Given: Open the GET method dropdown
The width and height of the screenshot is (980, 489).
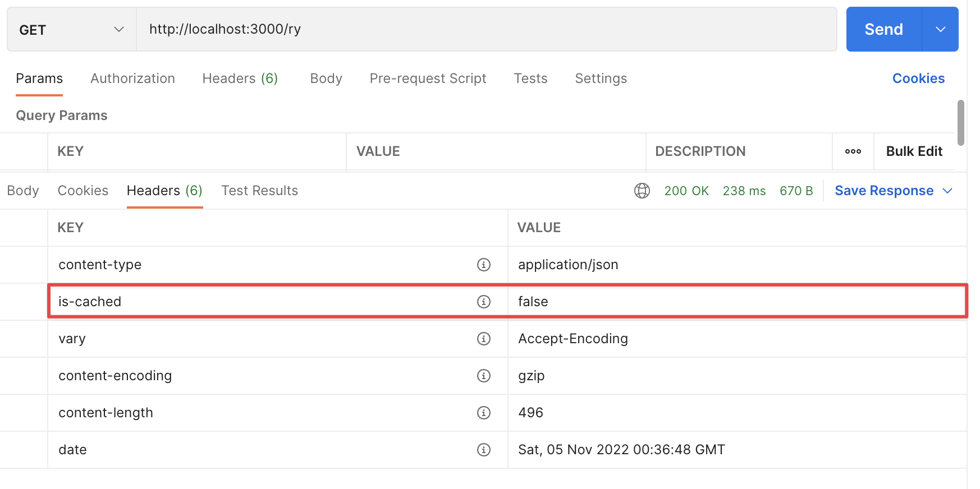Looking at the screenshot, I should click(71, 30).
